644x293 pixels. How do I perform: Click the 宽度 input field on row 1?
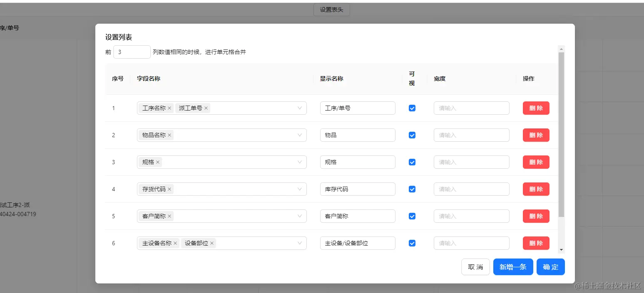471,108
